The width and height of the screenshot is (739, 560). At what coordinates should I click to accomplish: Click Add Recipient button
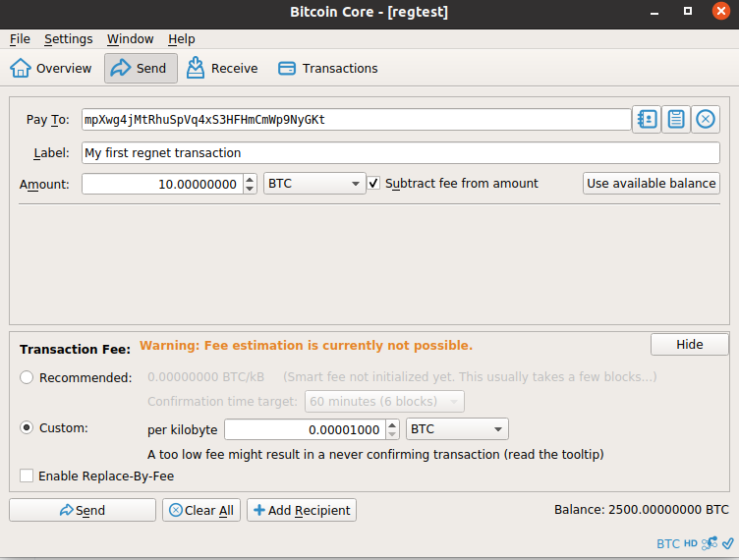tap(302, 510)
